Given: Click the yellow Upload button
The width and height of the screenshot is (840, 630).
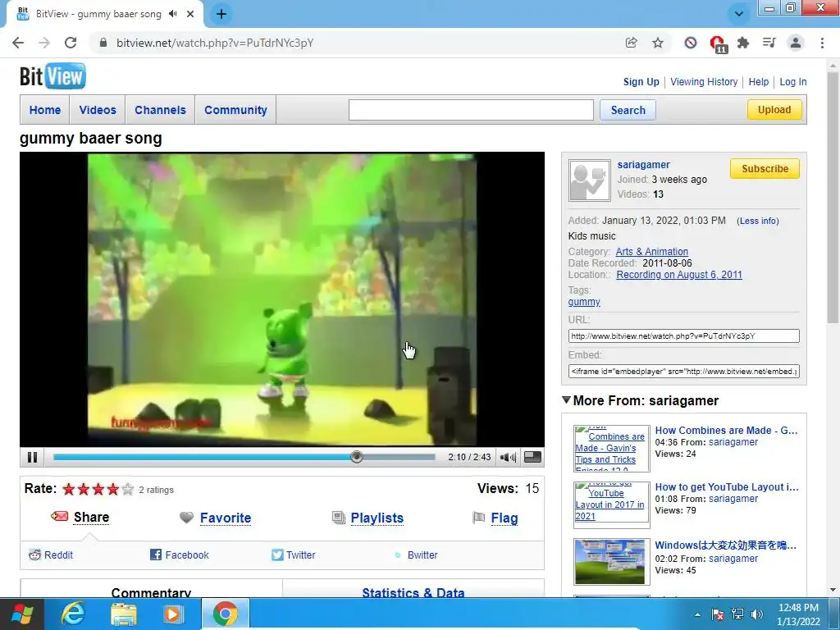Looking at the screenshot, I should [774, 110].
